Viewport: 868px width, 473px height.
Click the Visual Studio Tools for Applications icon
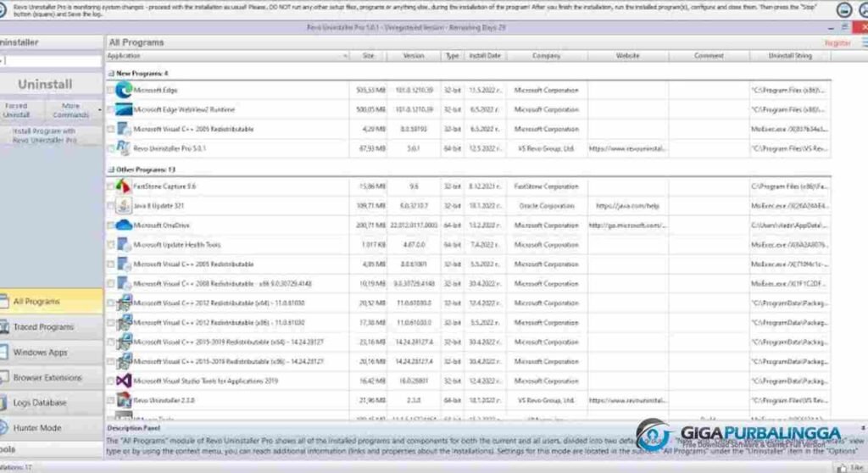click(124, 381)
